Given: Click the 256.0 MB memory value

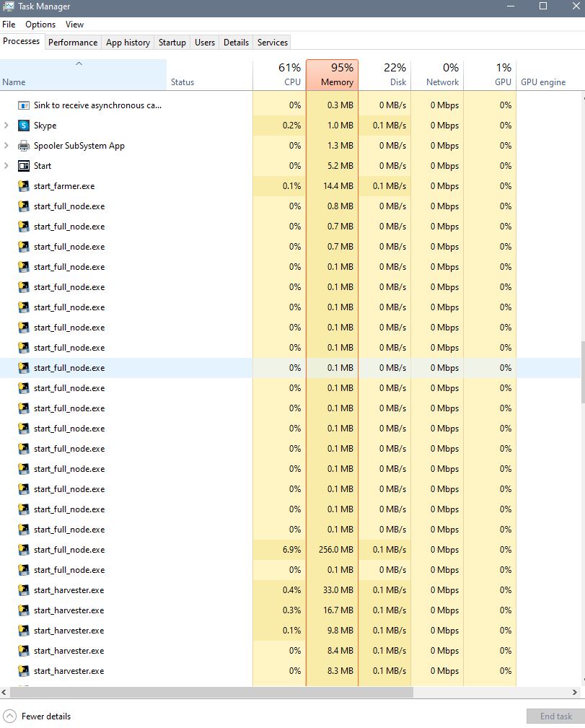Looking at the screenshot, I should [335, 550].
